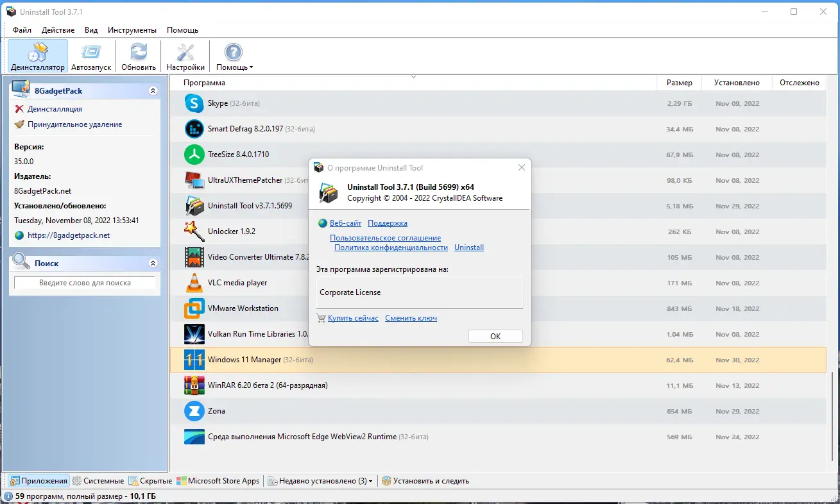
Task: Select the Skype row text
Action: coord(234,103)
